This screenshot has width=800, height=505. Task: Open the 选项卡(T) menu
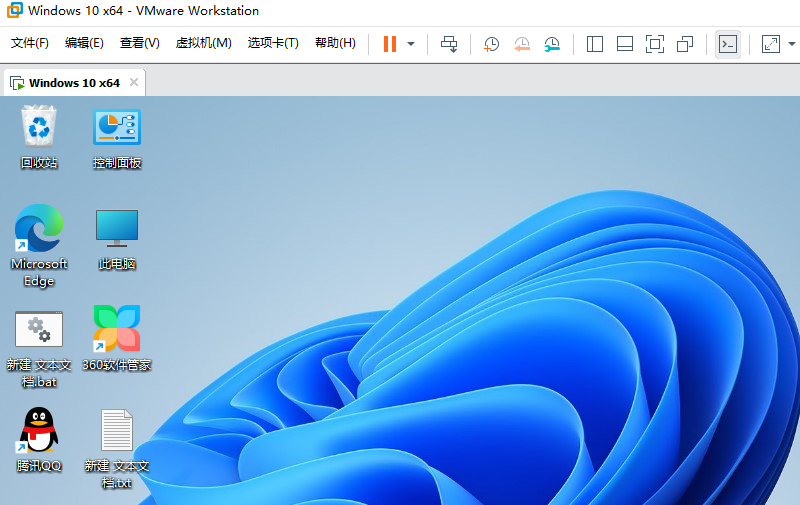(273, 43)
